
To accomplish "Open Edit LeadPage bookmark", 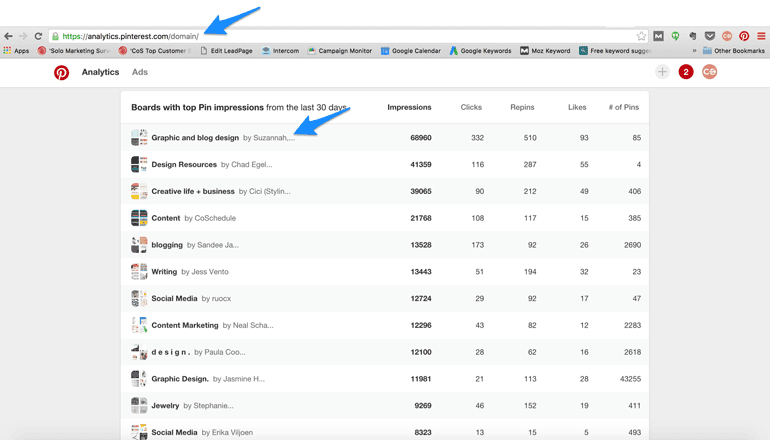I will pos(226,51).
